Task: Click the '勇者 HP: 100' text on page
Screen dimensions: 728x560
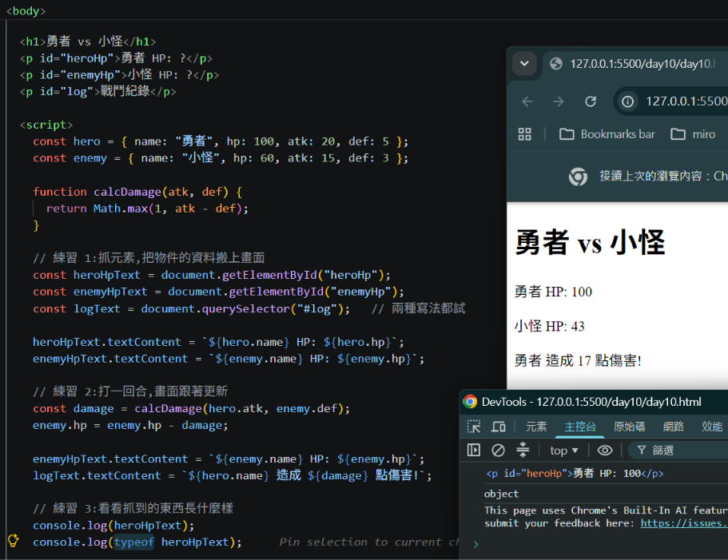Action: [x=553, y=292]
